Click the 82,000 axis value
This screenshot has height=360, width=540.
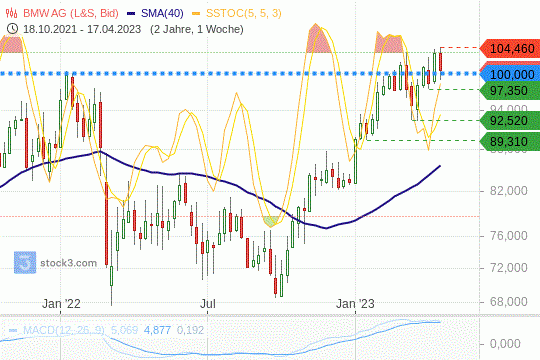pyautogui.click(x=509, y=191)
